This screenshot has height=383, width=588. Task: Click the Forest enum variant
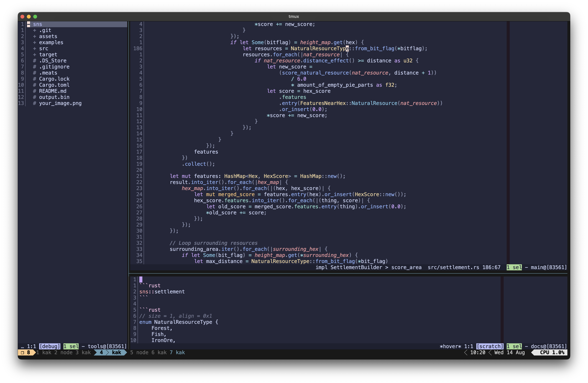click(x=160, y=328)
